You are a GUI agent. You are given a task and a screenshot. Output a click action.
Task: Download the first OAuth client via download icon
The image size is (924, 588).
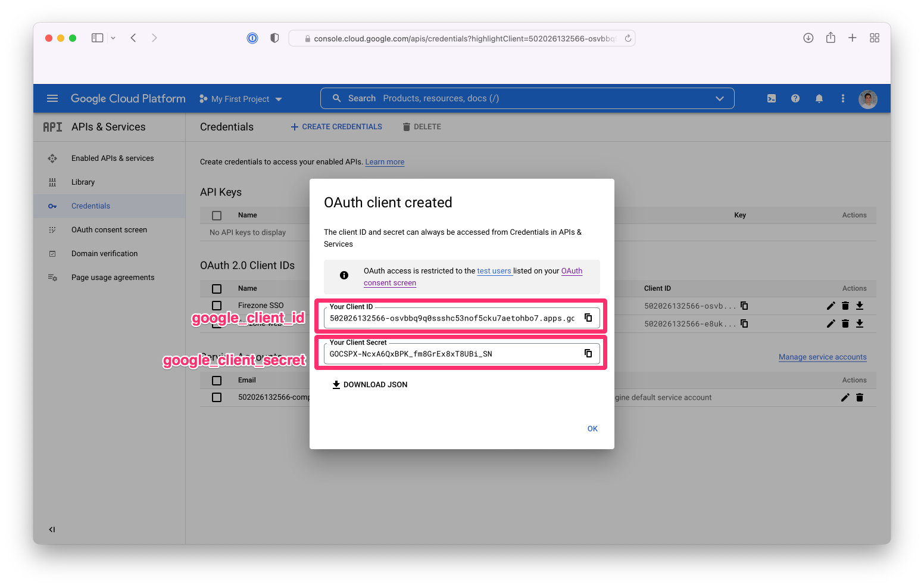[x=860, y=306]
